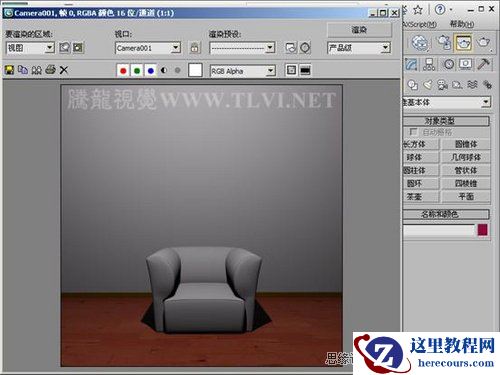Click the white color swatch in frame toolbar
The height and width of the screenshot is (375, 500).
[195, 70]
